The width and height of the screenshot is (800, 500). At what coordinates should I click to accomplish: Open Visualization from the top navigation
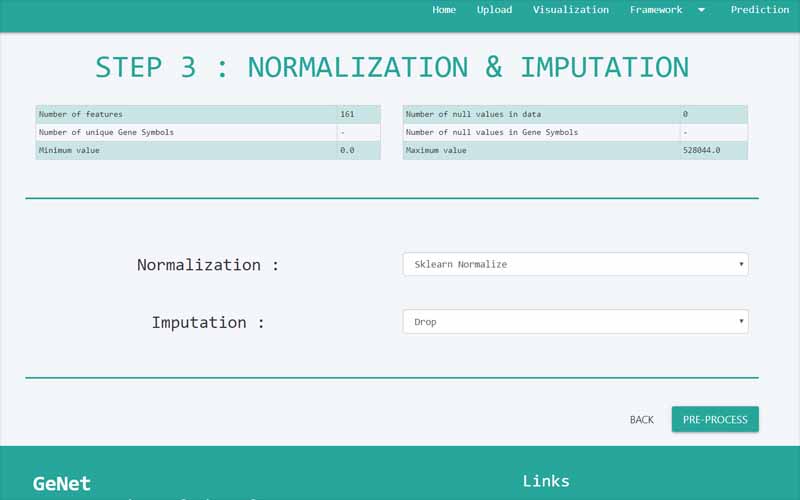[x=570, y=10]
